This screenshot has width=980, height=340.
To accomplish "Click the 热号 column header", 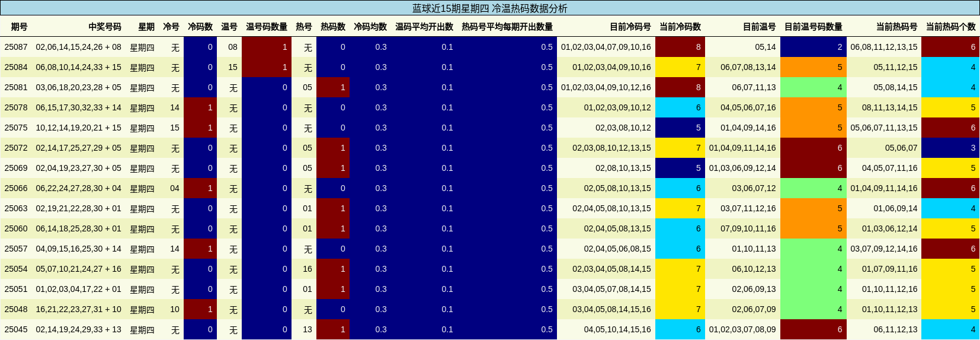I will (x=304, y=27).
